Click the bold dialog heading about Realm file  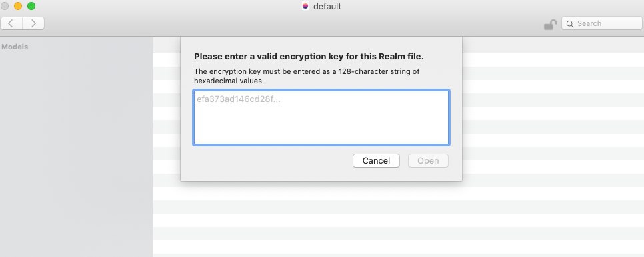pyautogui.click(x=309, y=56)
